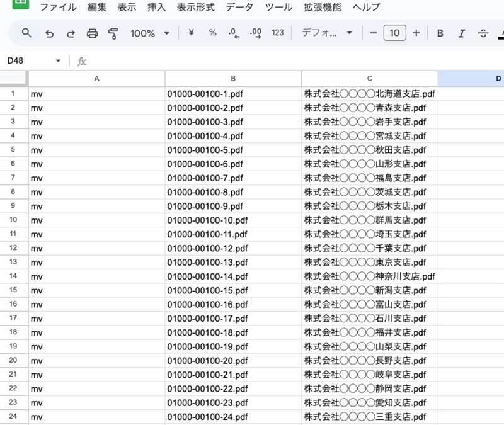This screenshot has height=425, width=504.
Task: Select the paint format roller icon
Action: click(x=113, y=33)
